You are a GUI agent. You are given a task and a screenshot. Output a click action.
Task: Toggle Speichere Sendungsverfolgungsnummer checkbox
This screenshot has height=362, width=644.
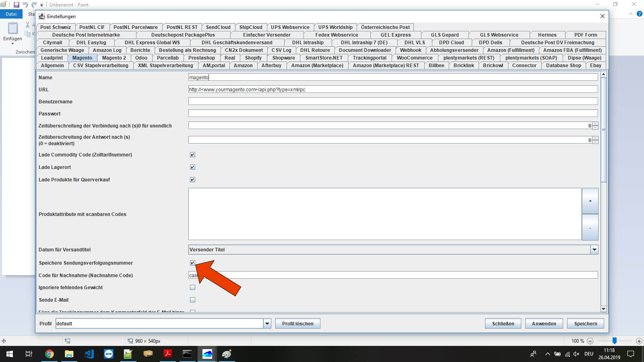192,263
